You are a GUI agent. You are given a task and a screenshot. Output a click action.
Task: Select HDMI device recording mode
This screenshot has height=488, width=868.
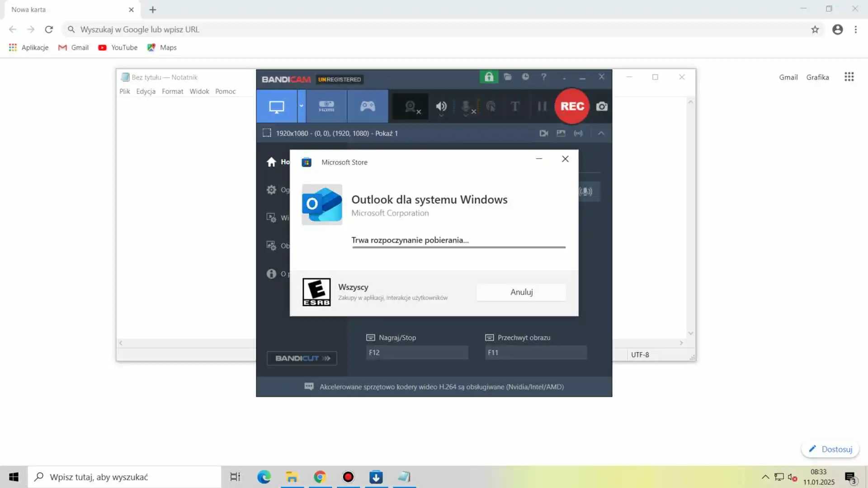pyautogui.click(x=326, y=107)
